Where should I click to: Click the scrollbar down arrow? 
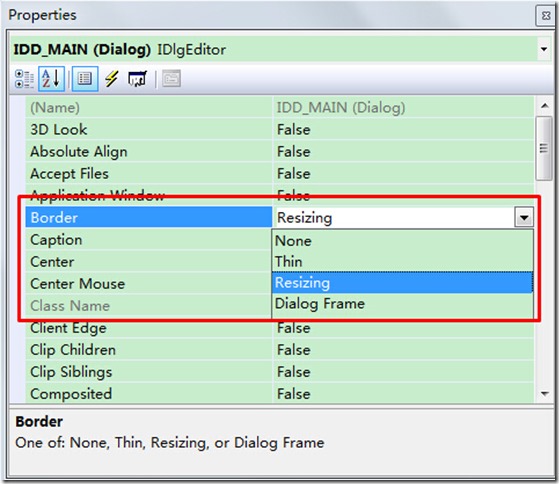pyautogui.click(x=544, y=393)
